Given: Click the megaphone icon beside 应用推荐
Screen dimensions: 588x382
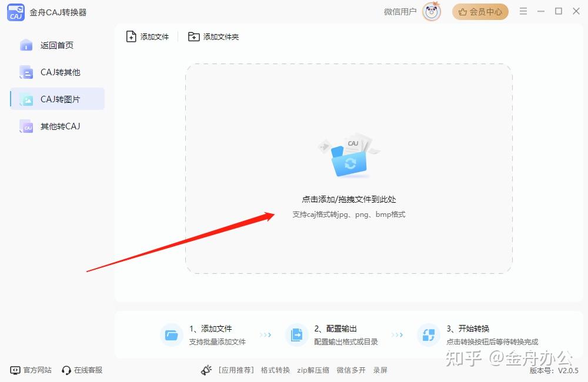Looking at the screenshot, I should pos(206,370).
